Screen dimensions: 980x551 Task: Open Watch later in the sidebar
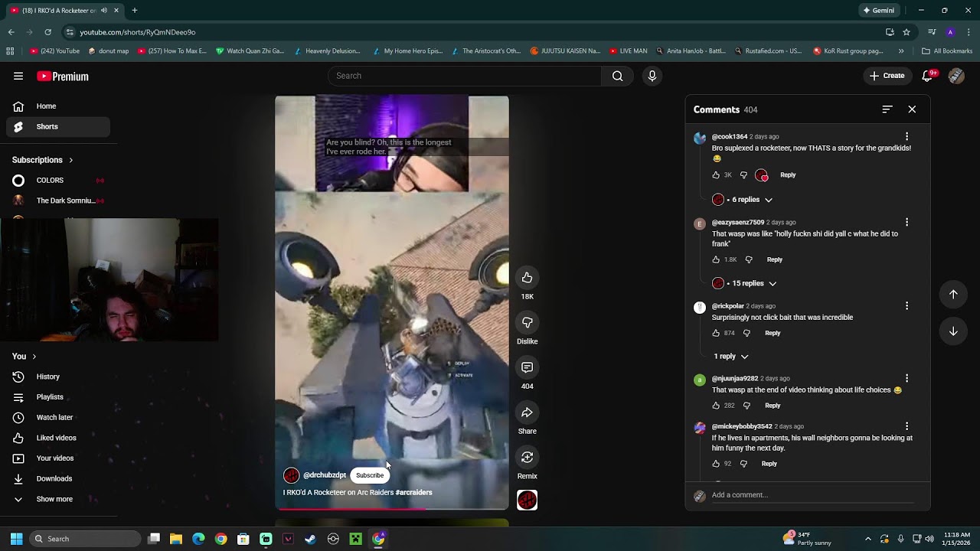tap(57, 418)
